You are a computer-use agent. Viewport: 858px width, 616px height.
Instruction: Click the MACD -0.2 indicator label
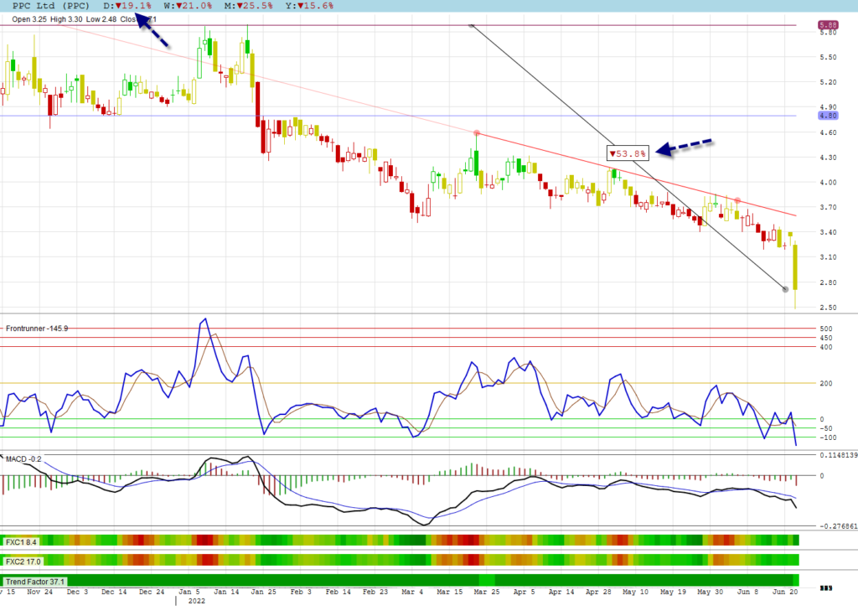[23, 458]
